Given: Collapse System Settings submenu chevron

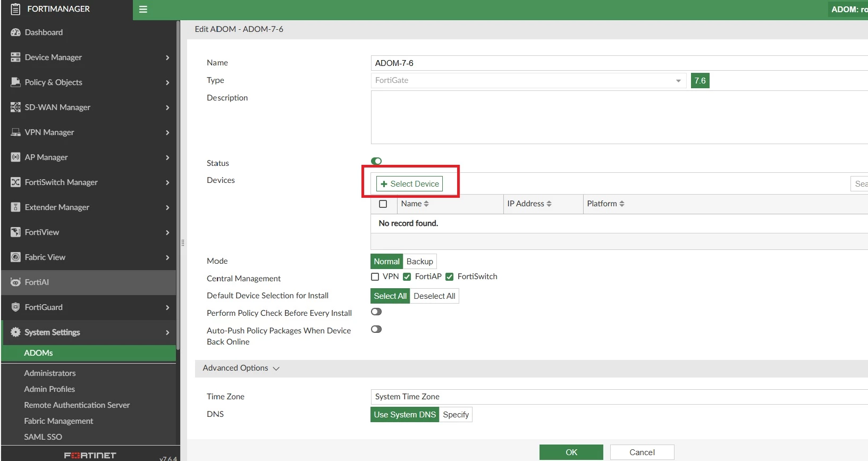Looking at the screenshot, I should (167, 332).
